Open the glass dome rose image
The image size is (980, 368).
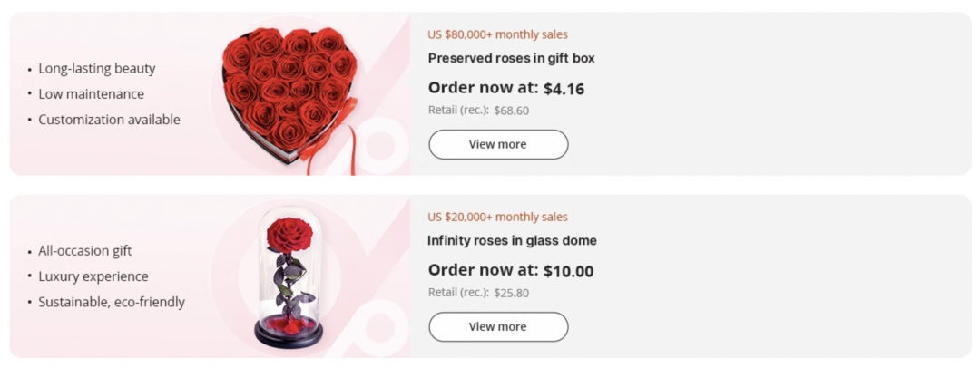click(289, 272)
